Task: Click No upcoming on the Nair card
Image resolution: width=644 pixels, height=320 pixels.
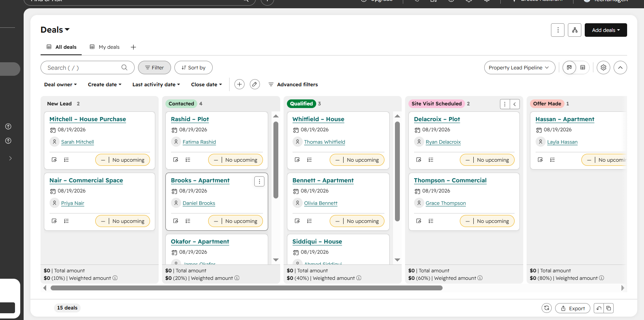Action: 123,221
